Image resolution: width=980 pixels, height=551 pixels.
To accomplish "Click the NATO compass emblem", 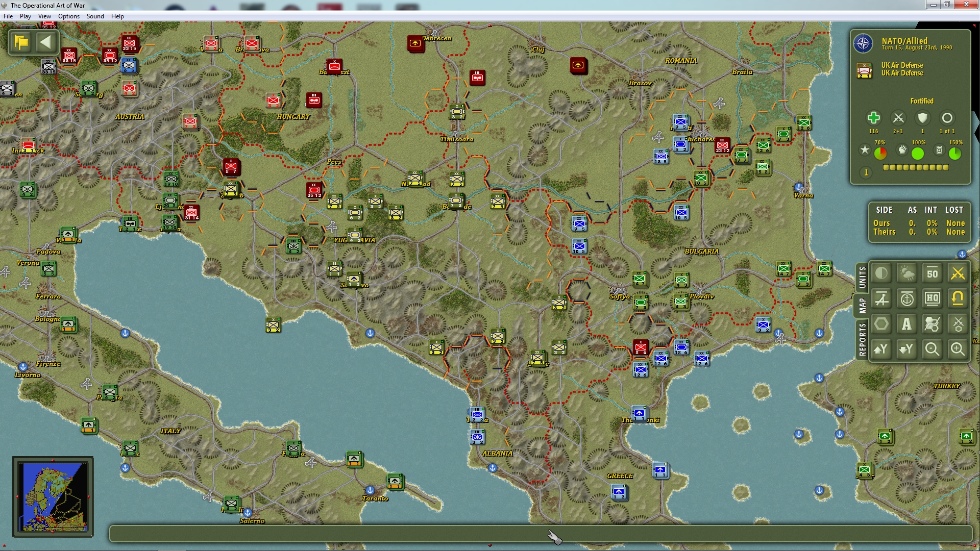I will pos(864,44).
